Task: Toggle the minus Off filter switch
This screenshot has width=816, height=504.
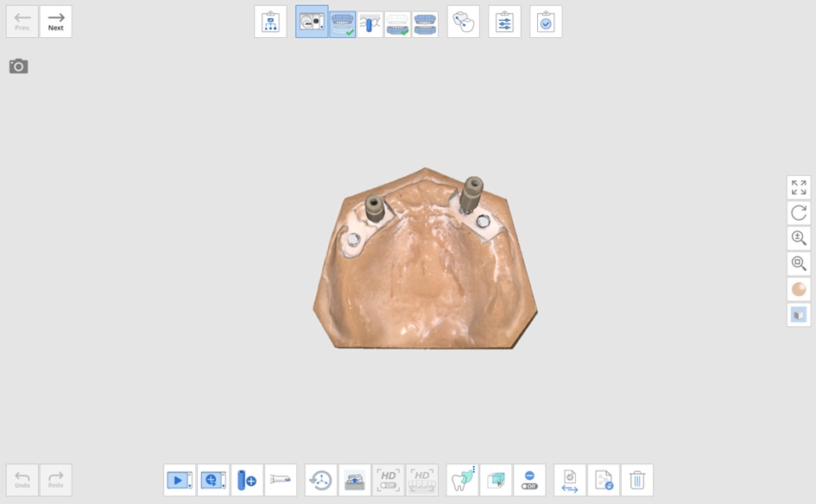Action: (530, 480)
